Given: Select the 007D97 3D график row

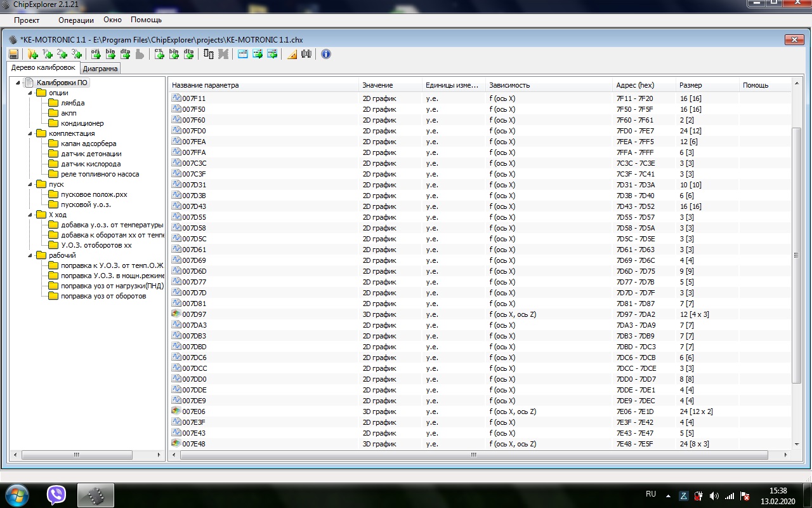Looking at the screenshot, I should click(x=480, y=314).
